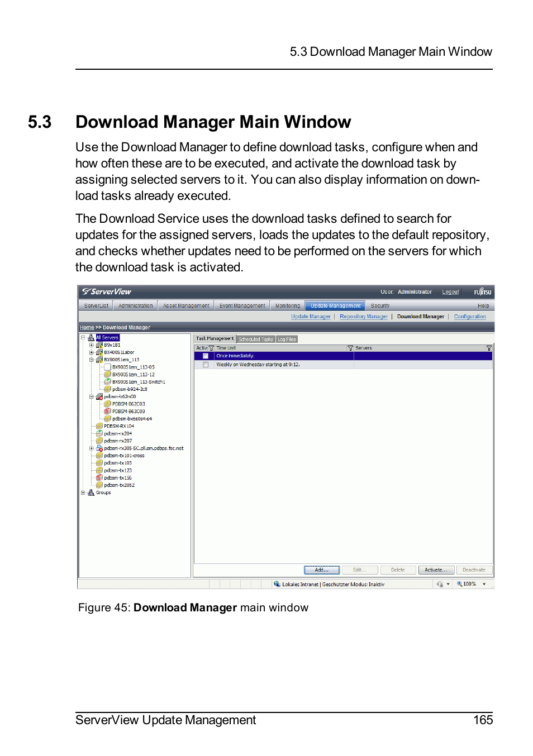Screen dimensions: 533x756
Task: Select the 'Weekly on Wednesday starting at 9:12.' row
Action: coord(343,365)
